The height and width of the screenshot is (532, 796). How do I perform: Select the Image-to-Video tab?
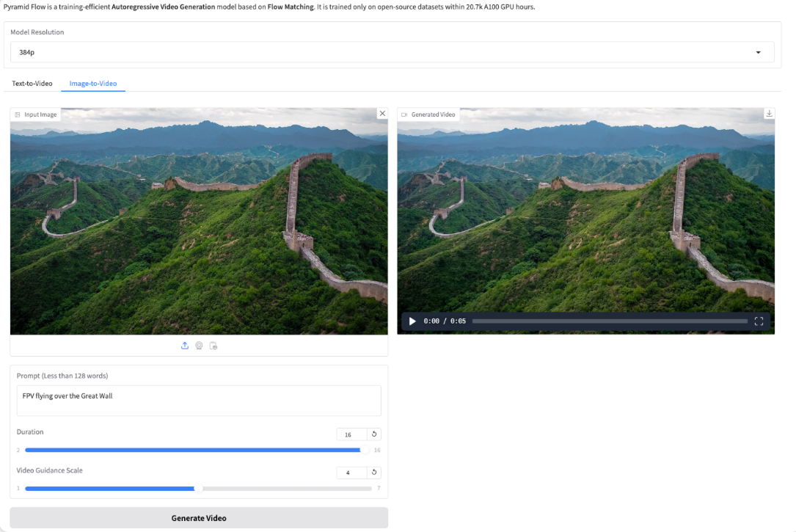click(x=93, y=83)
